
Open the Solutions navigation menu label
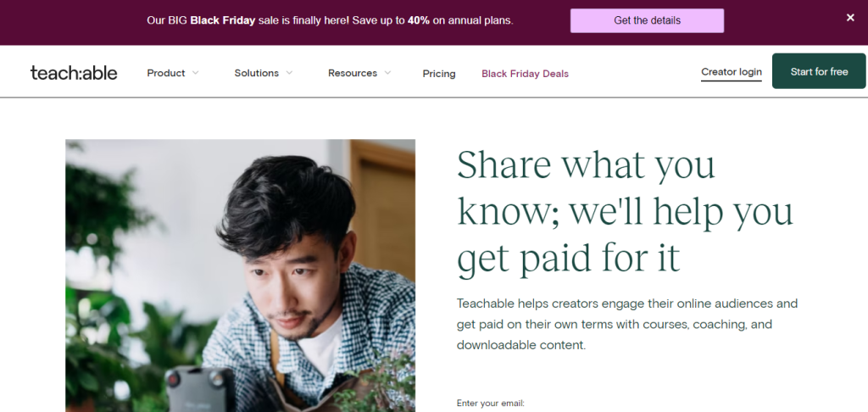256,73
